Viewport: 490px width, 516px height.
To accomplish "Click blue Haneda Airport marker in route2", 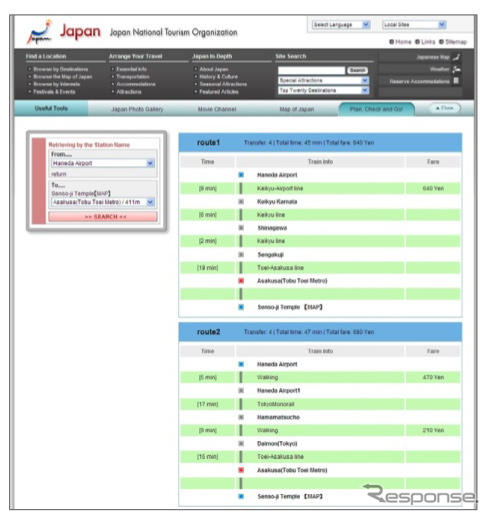I will [241, 364].
